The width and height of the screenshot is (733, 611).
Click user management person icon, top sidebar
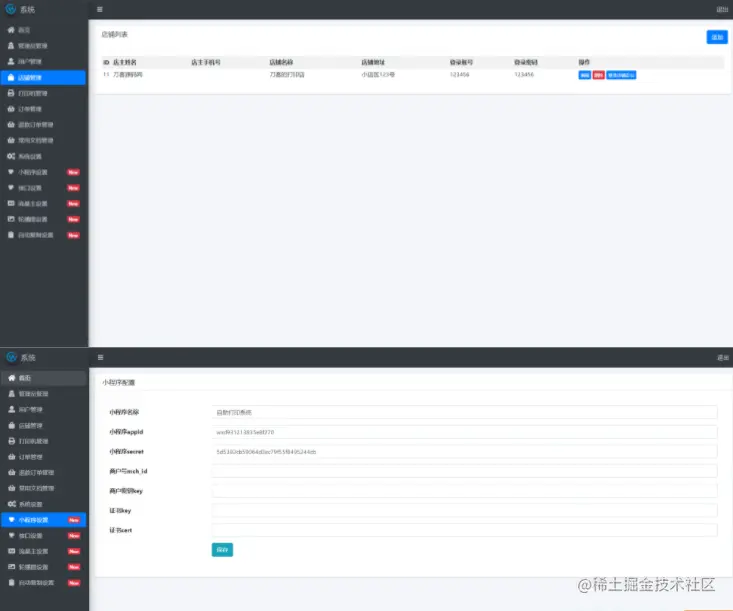point(11,61)
